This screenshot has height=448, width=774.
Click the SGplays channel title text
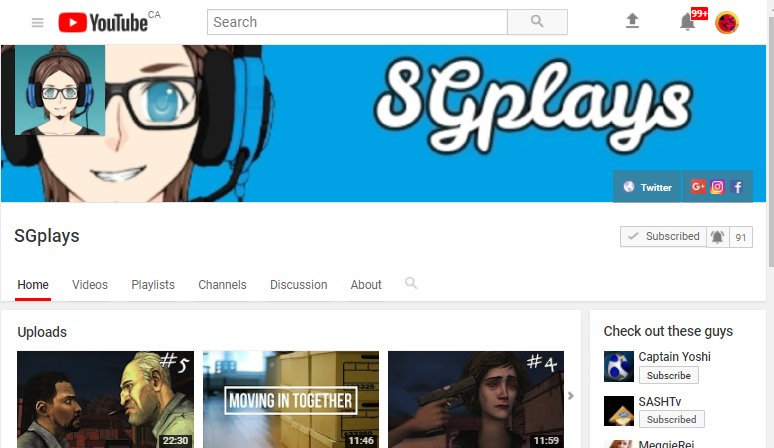click(47, 236)
